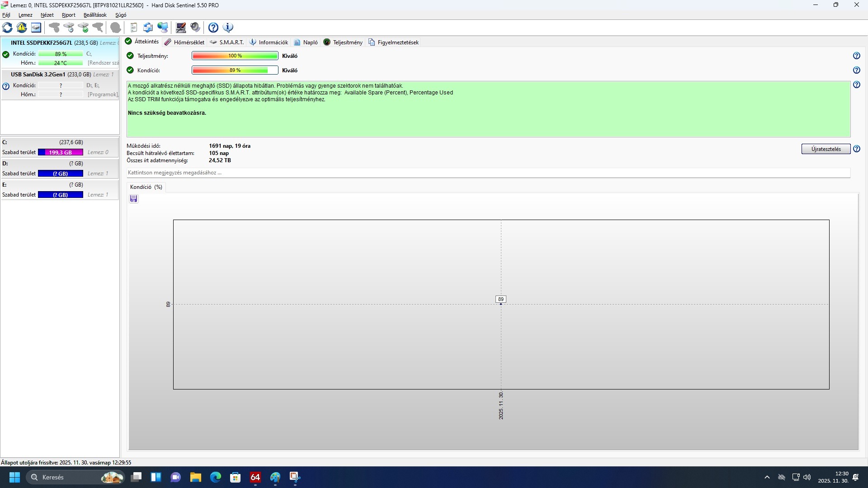Click the blue refresh arrows toolbar icon

pos(7,28)
